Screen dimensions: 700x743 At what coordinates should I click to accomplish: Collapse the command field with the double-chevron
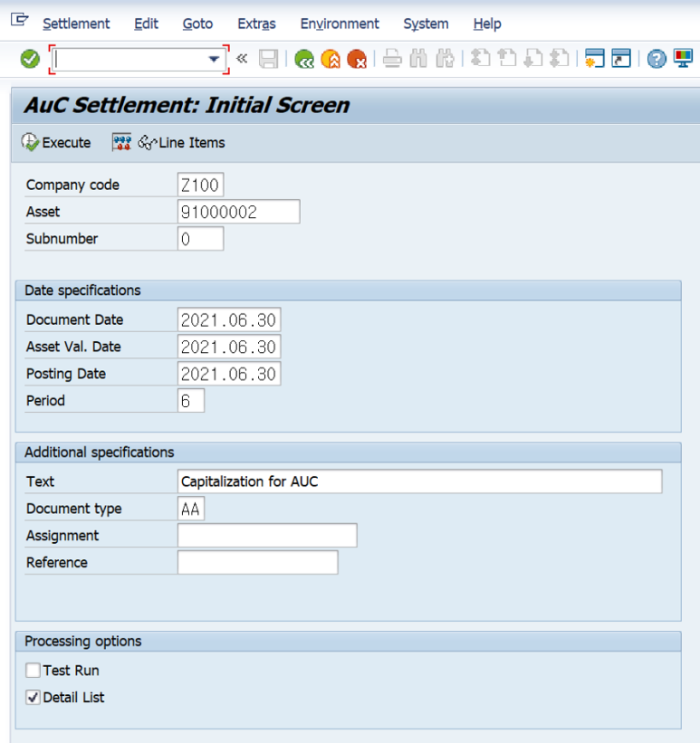pyautogui.click(x=242, y=59)
